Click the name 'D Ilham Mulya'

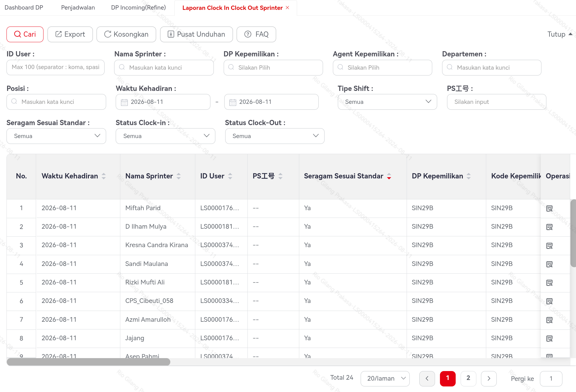pos(146,227)
